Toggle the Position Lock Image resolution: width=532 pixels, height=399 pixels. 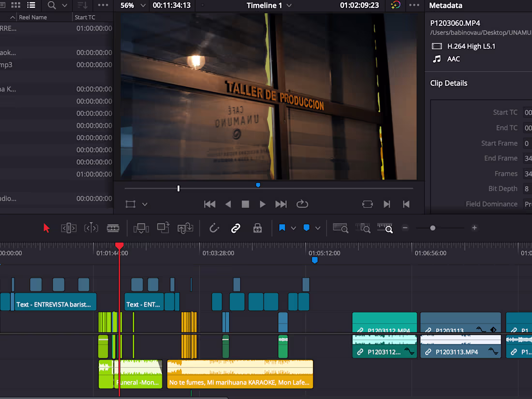(x=257, y=228)
